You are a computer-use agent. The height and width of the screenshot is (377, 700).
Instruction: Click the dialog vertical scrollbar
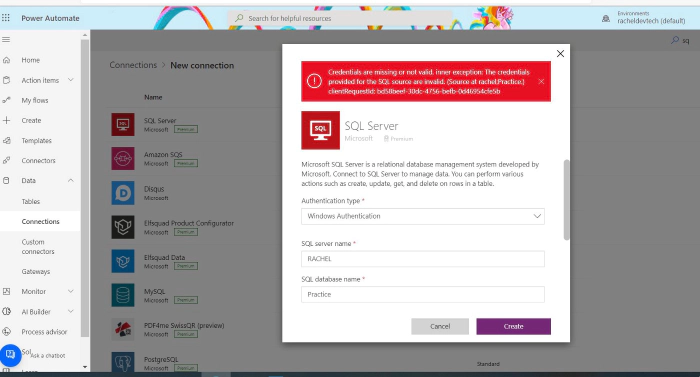pos(567,200)
